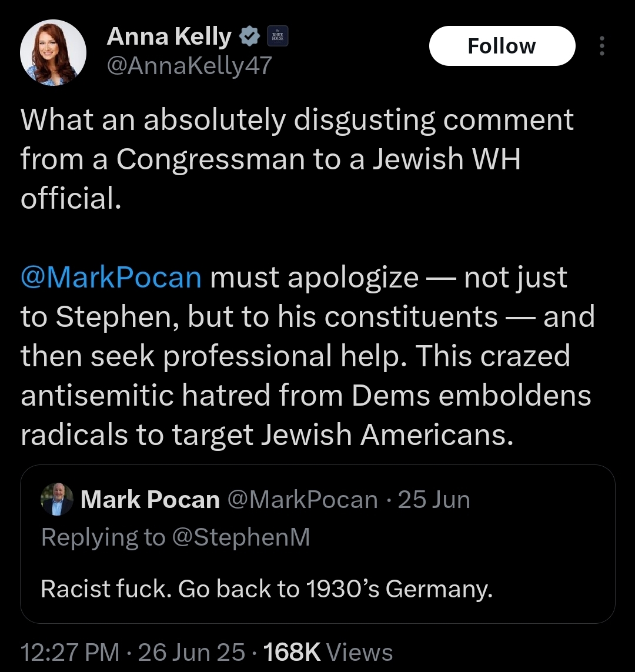Open the quoted tweet card

point(317,544)
